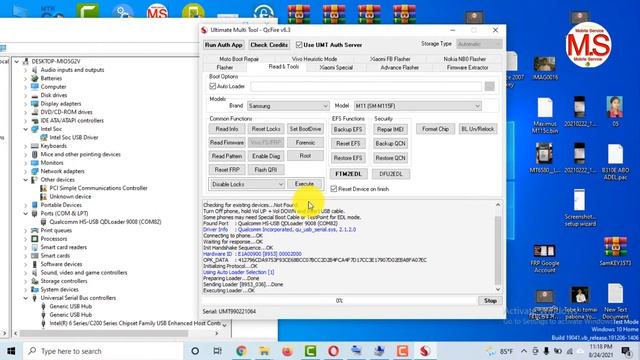The height and width of the screenshot is (360, 640).
Task: Open B310E ABO ADEL.pac desktop file
Action: coord(615,162)
